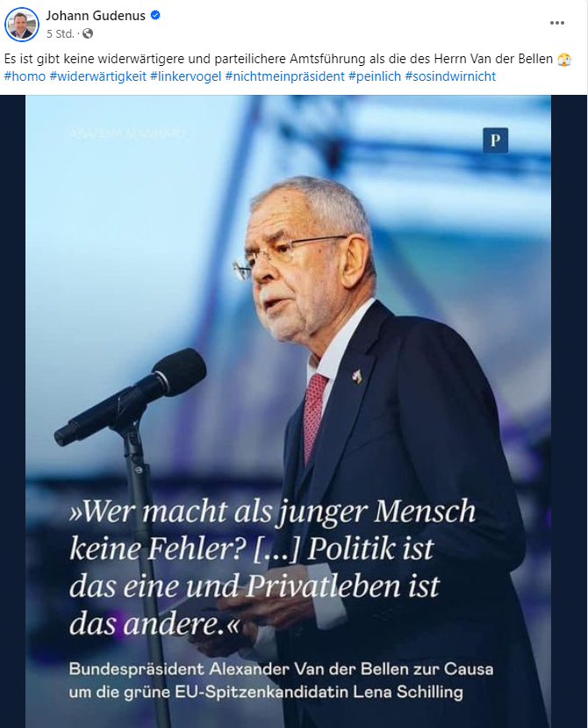Click the post text about Amtsführung
588x728 pixels.
(x=278, y=59)
